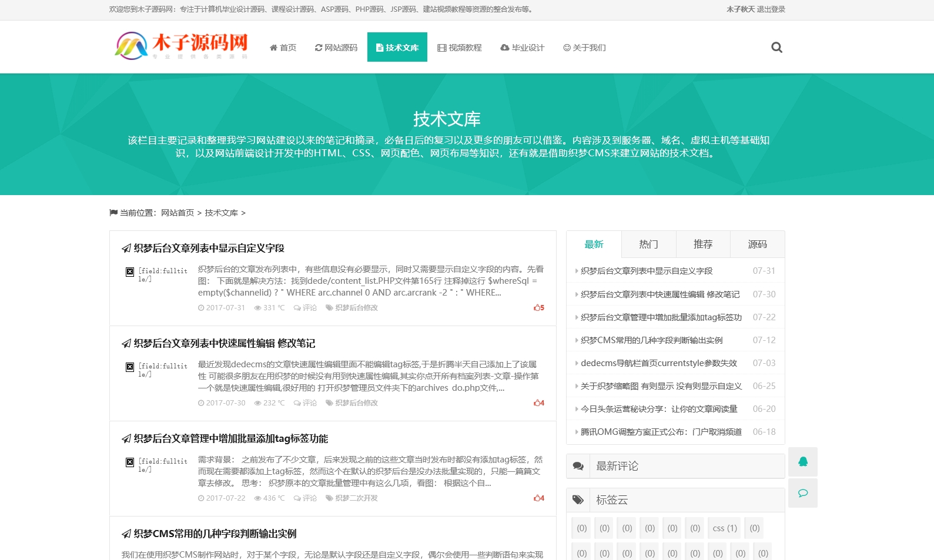Open the search magnifier icon
934x560 pixels.
click(776, 48)
